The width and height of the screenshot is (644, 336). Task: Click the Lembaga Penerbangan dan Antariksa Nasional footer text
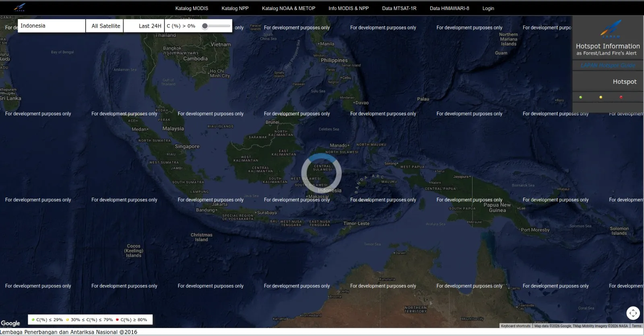[x=68, y=332]
